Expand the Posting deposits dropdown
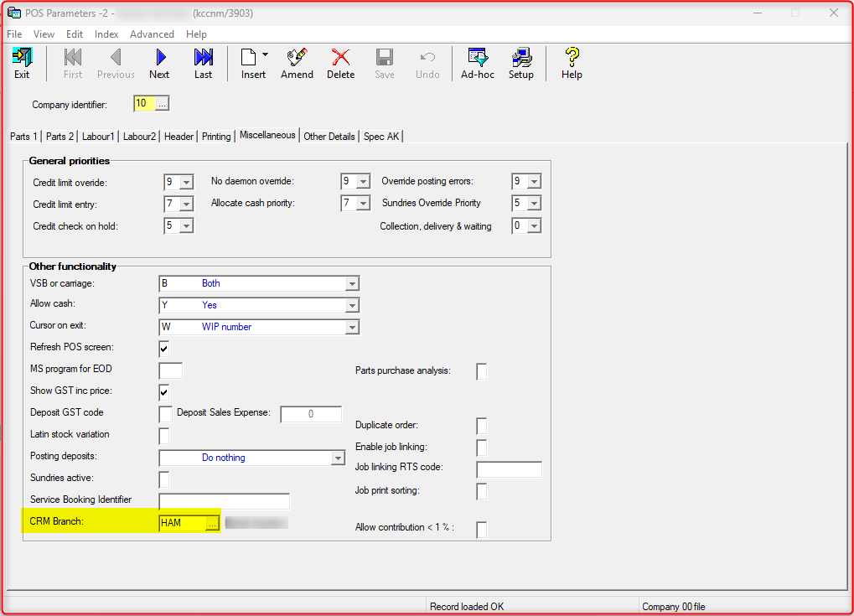Image resolution: width=854 pixels, height=616 pixels. 338,458
